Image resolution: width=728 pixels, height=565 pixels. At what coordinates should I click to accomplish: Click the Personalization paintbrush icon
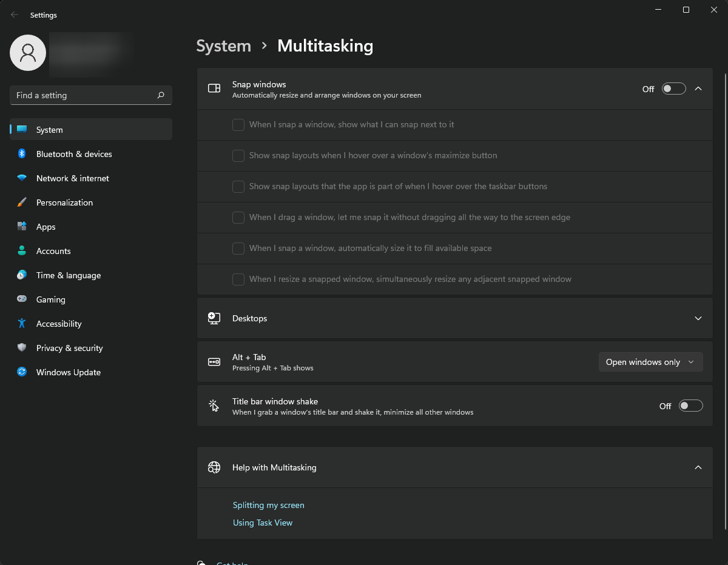22,202
